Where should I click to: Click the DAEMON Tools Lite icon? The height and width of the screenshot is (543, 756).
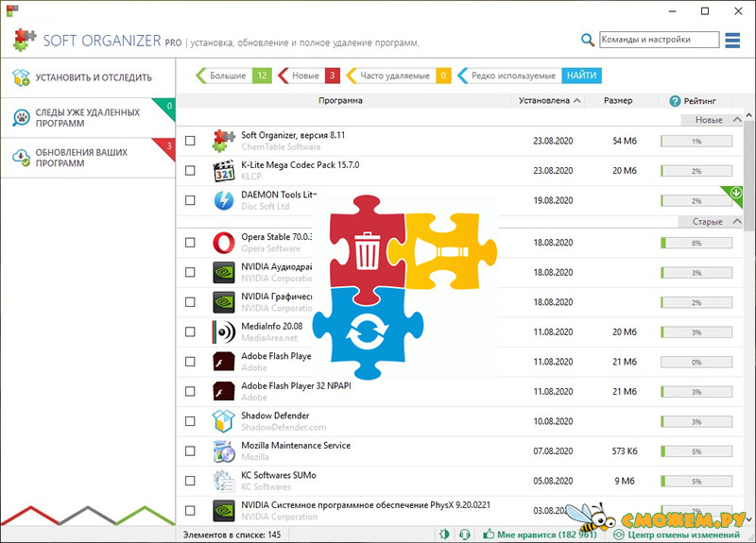(224, 200)
